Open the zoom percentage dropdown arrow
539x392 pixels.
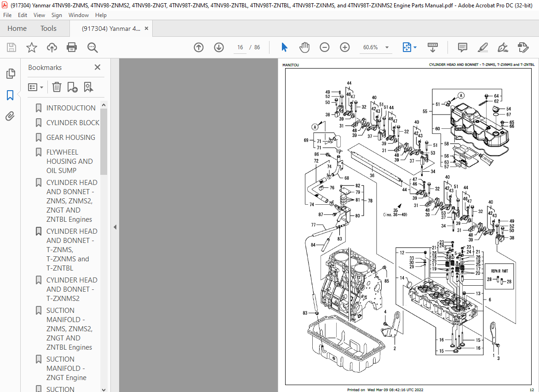coord(387,47)
